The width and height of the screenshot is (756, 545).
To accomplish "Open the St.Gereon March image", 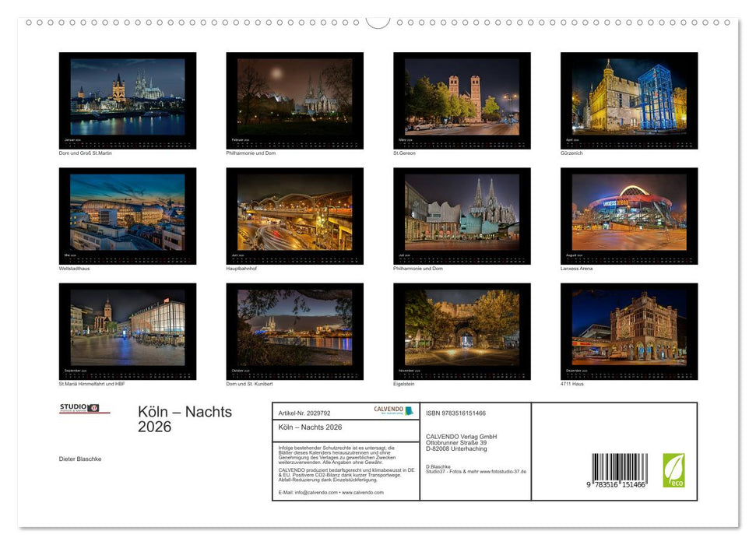I will [461, 100].
